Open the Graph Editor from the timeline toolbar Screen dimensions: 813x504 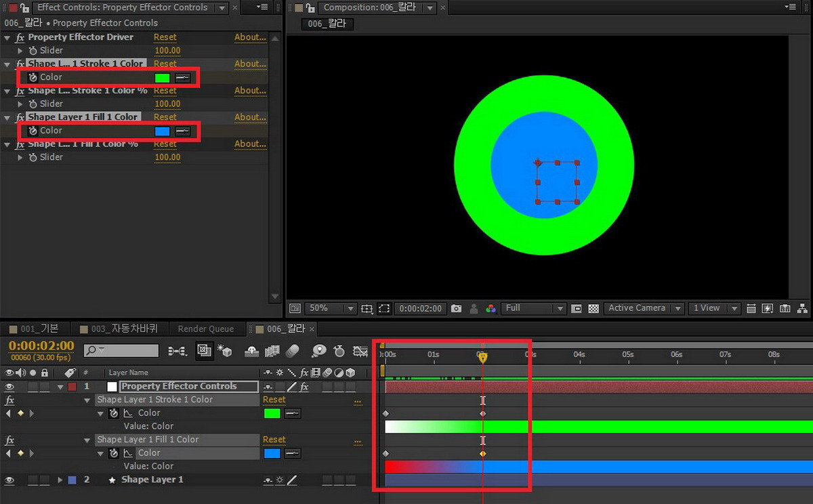360,351
